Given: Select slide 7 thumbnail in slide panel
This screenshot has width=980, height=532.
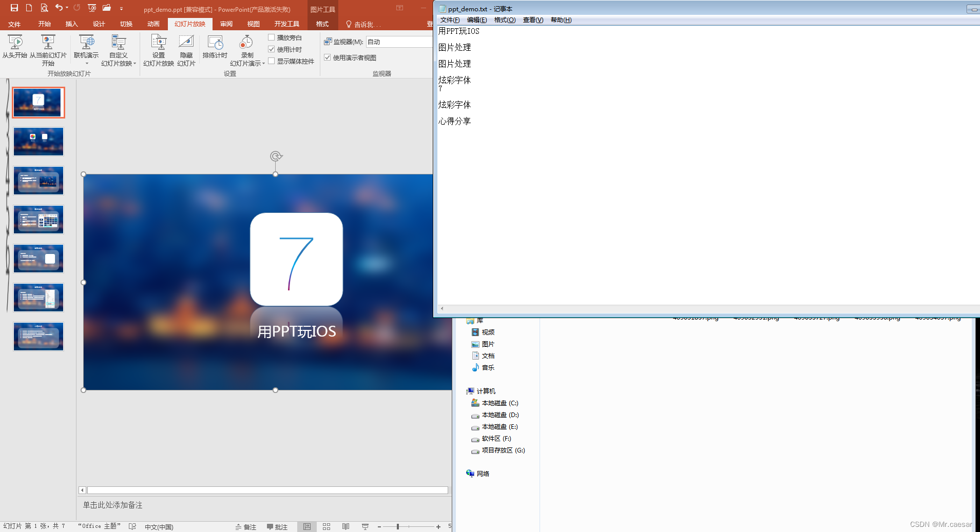Looking at the screenshot, I should [x=39, y=337].
